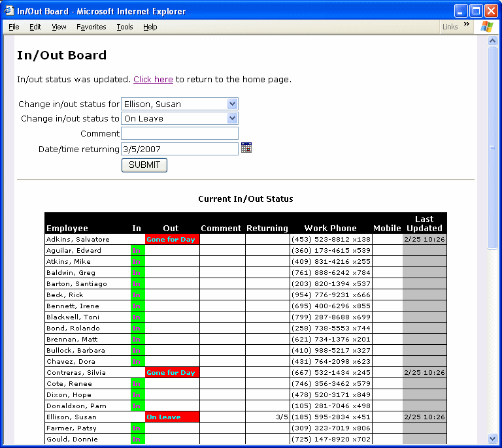Maximize the Internet Explorer window
The height and width of the screenshot is (448, 502).
(x=476, y=10)
